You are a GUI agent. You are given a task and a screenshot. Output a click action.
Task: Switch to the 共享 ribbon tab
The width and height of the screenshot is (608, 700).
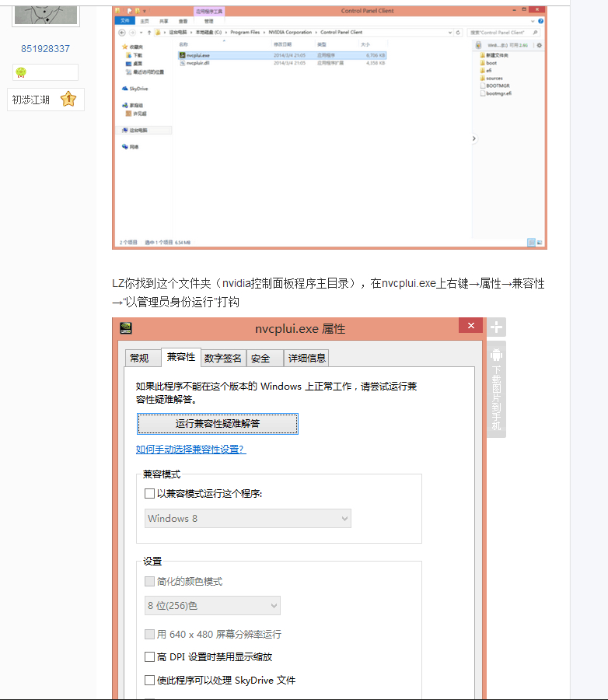tap(164, 21)
